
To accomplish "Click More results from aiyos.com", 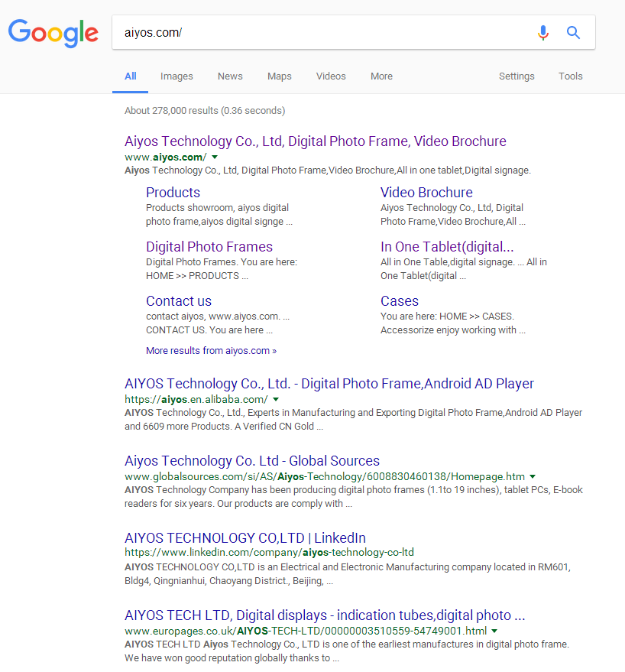I will click(x=211, y=351).
